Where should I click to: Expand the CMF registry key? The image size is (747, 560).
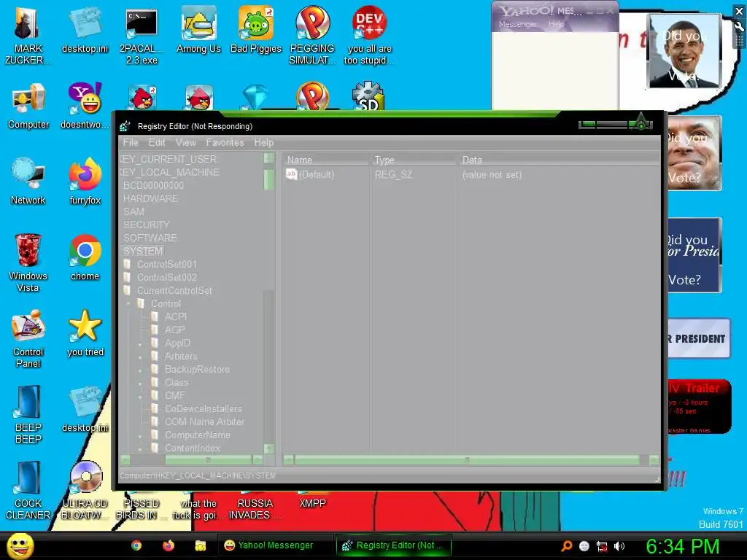(x=140, y=396)
